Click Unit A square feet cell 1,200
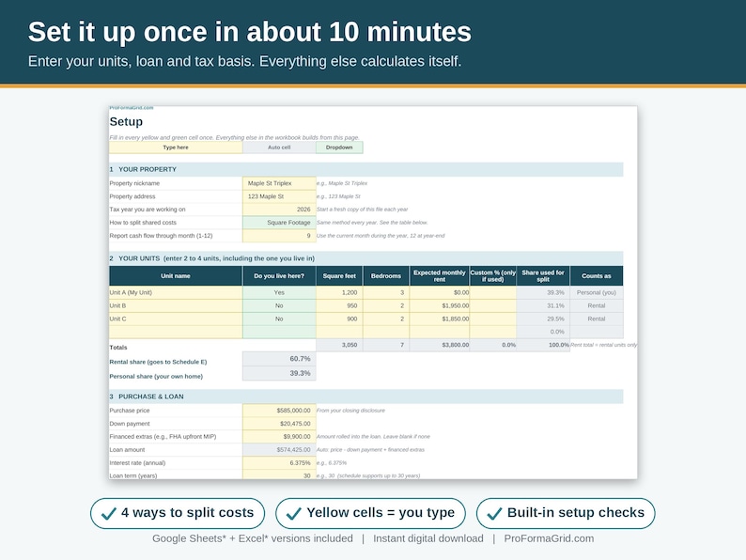 coord(339,292)
